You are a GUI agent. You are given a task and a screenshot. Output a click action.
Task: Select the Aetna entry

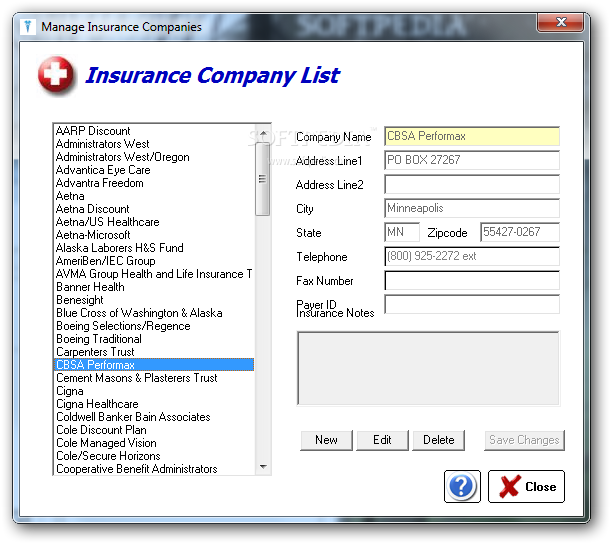[x=154, y=196]
